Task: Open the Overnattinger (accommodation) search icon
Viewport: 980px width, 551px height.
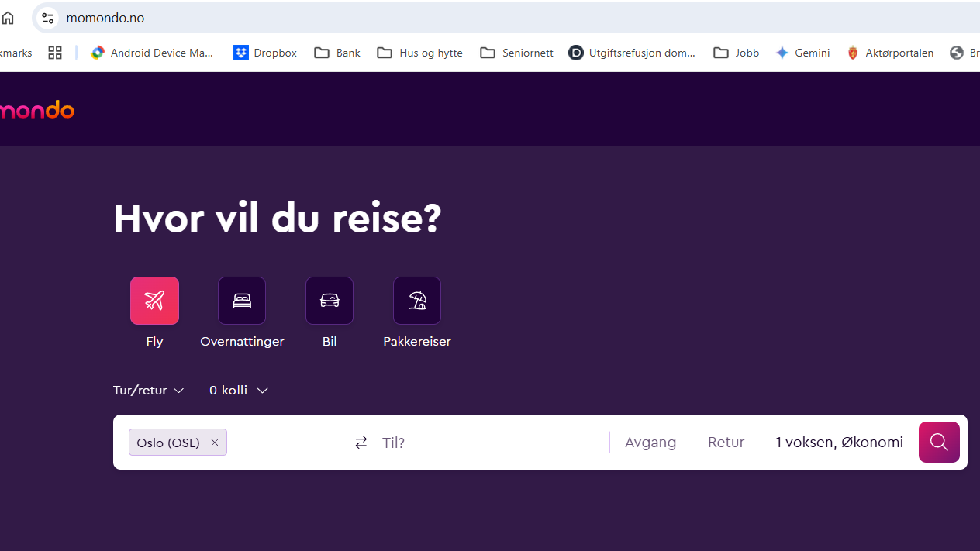Action: pyautogui.click(x=241, y=301)
